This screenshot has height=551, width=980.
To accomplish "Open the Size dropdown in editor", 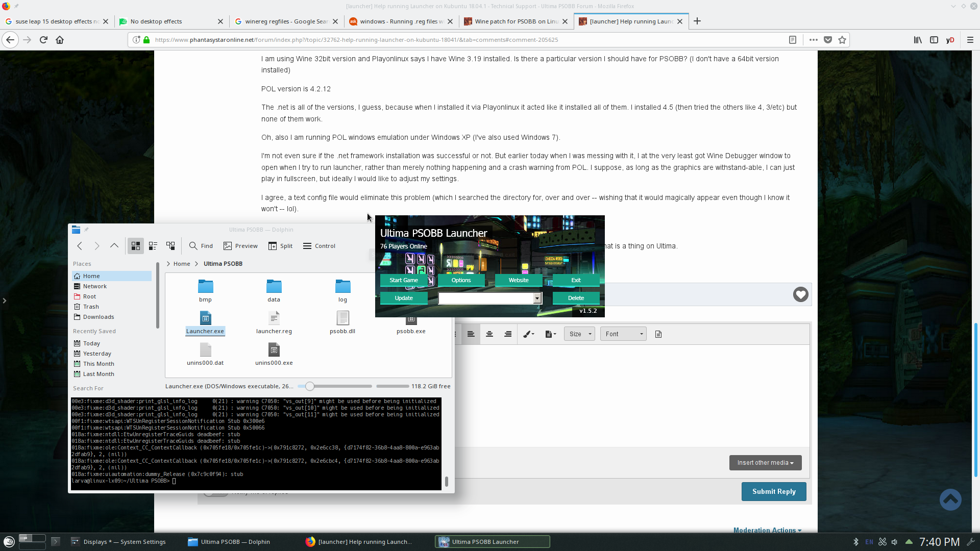I will (579, 334).
